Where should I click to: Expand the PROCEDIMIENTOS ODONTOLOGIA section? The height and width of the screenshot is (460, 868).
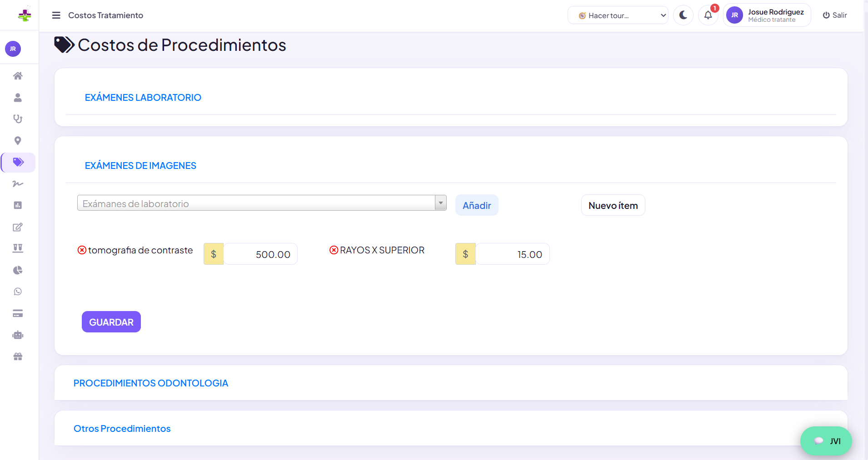pyautogui.click(x=151, y=383)
